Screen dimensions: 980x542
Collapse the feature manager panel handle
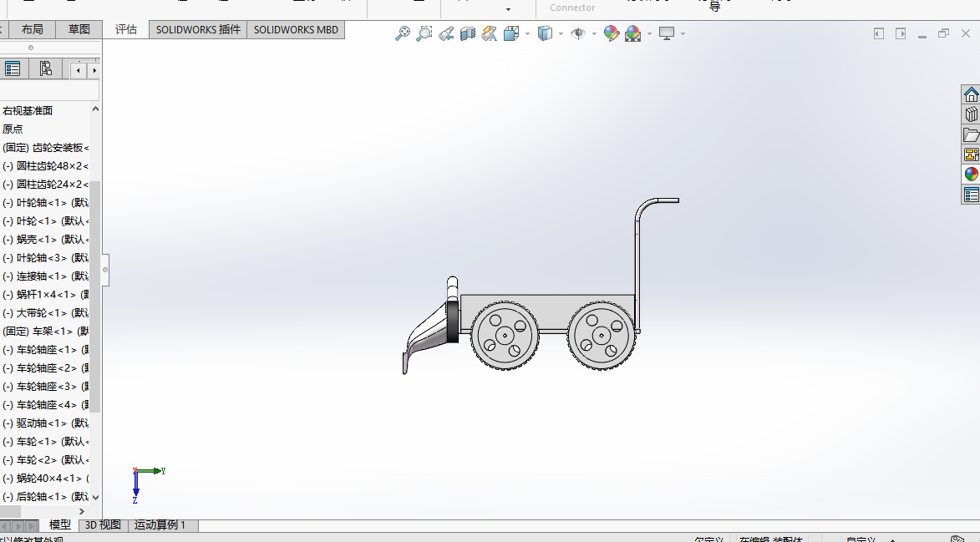105,270
